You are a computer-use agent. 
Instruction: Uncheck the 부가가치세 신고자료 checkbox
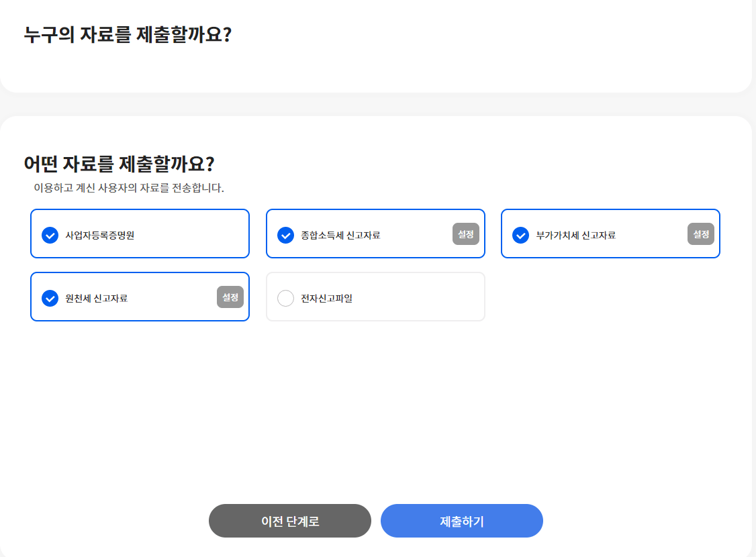[x=520, y=234]
